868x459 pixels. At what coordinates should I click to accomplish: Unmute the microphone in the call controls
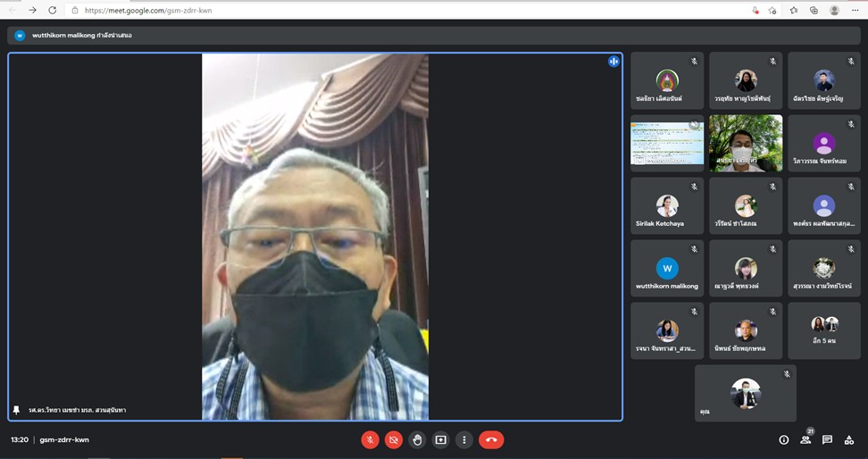click(370, 439)
